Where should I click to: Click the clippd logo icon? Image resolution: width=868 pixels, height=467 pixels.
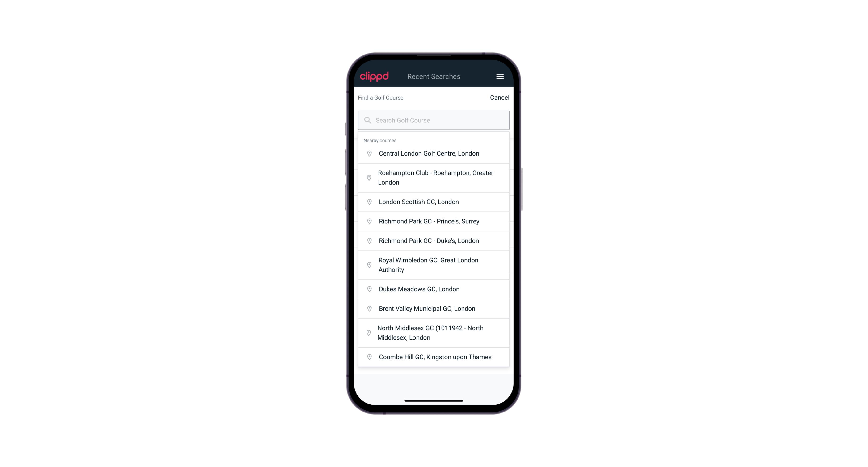click(374, 76)
